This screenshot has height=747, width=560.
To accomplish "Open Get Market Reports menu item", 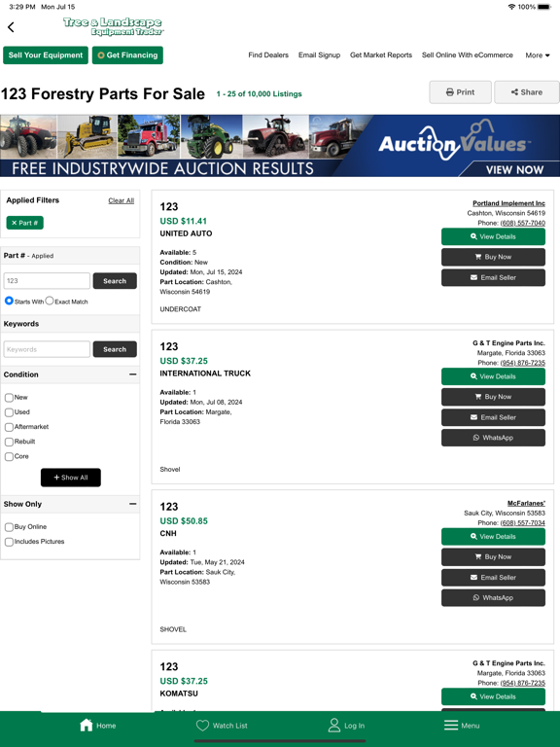I will pos(381,55).
